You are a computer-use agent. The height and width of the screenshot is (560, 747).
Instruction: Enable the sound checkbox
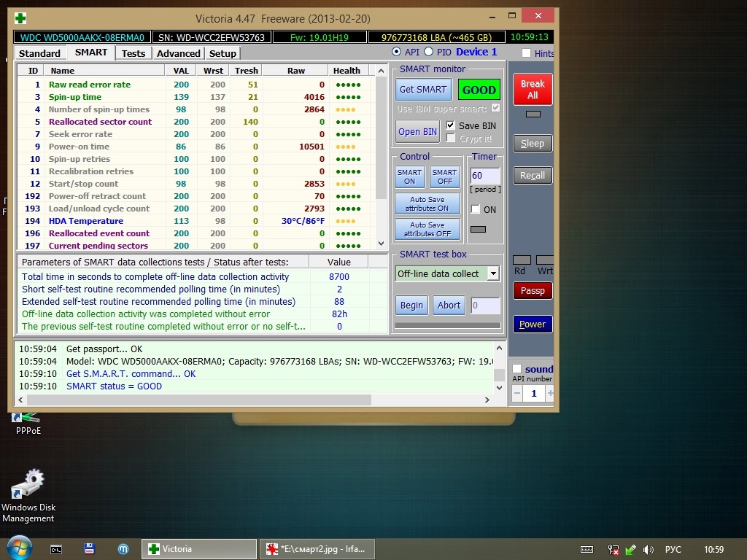click(517, 369)
